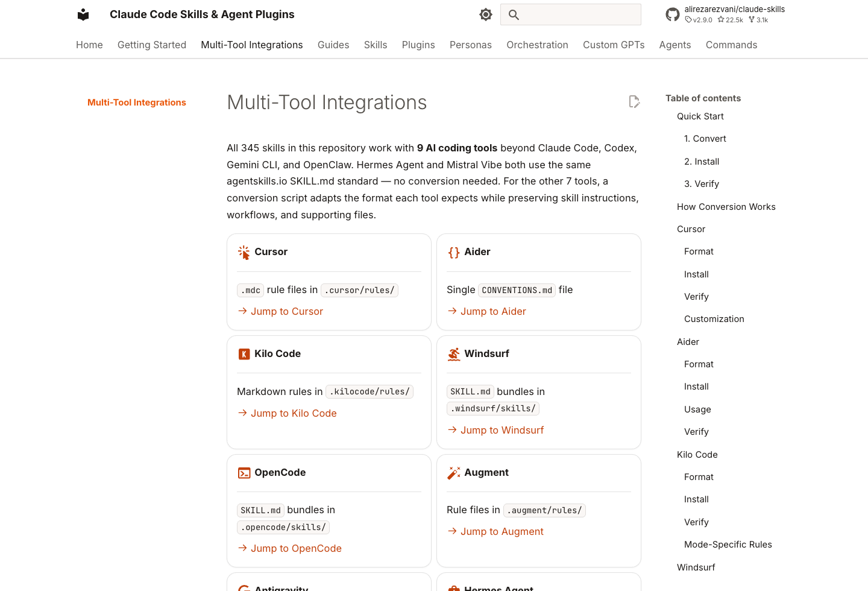Open Usage in table of contents
Viewport: 868px width, 591px height.
pos(697,409)
